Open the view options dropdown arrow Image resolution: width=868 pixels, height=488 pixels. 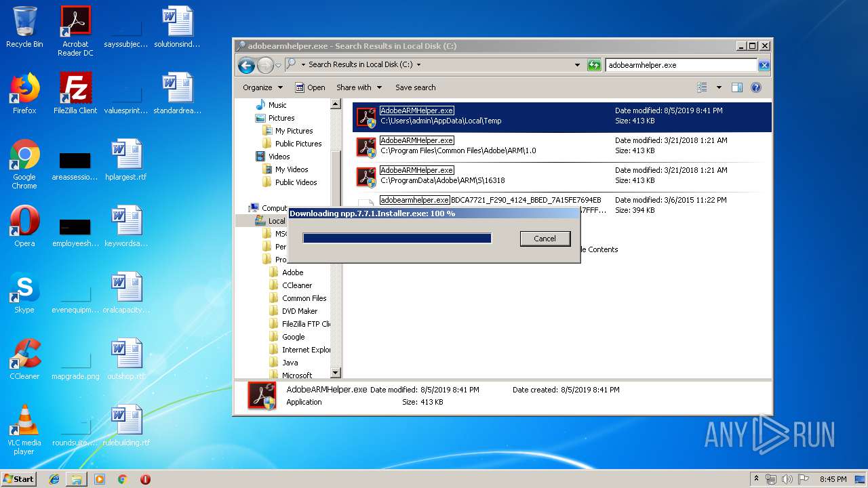coord(719,87)
